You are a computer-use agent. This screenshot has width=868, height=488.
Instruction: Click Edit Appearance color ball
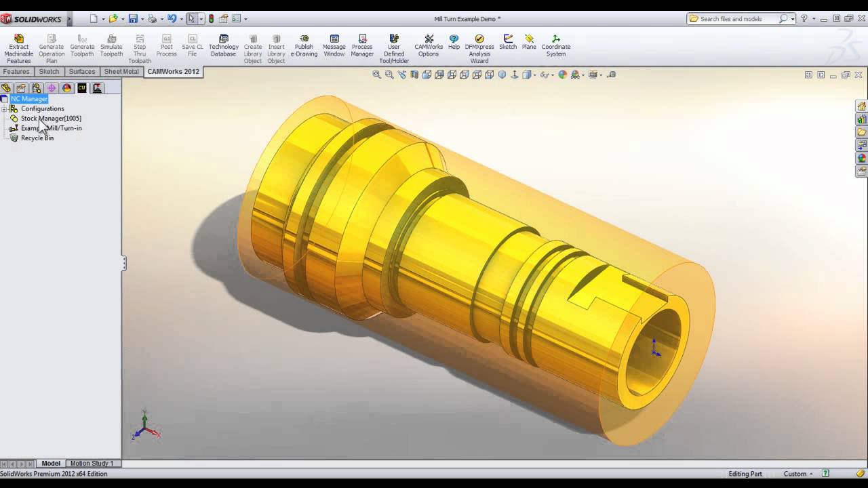562,75
